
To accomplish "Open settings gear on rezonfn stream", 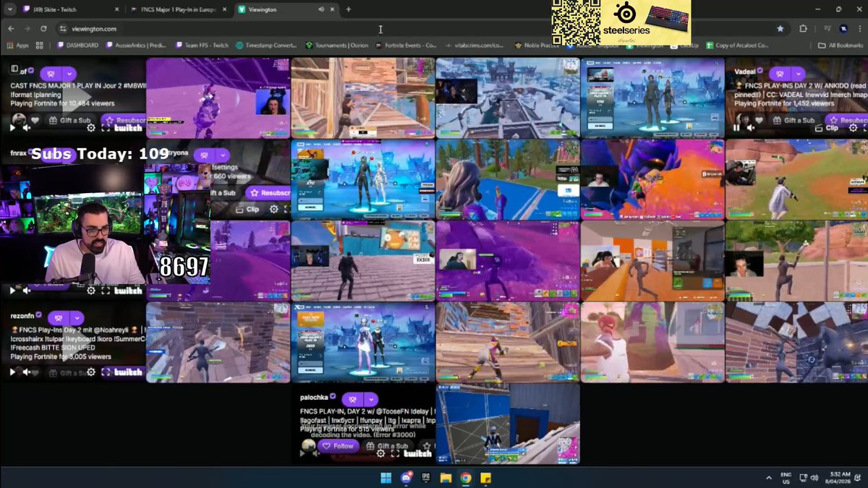I will pos(91,372).
